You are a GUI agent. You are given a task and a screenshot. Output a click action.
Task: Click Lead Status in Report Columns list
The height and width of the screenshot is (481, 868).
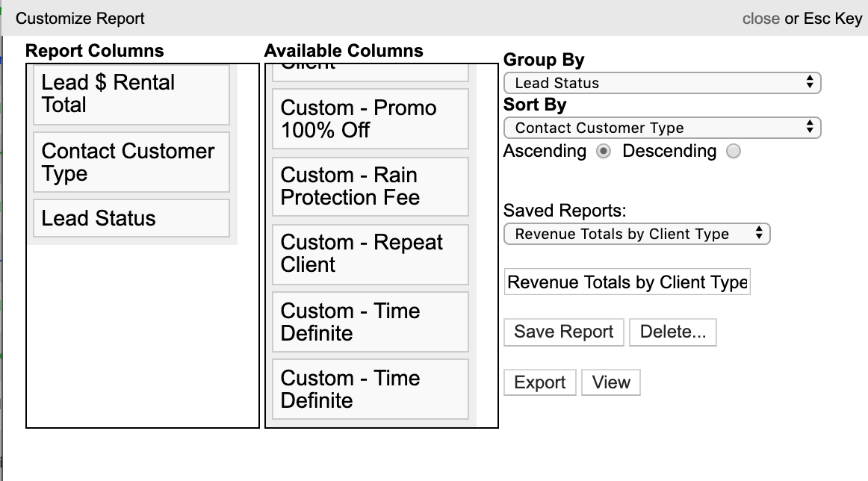[131, 218]
